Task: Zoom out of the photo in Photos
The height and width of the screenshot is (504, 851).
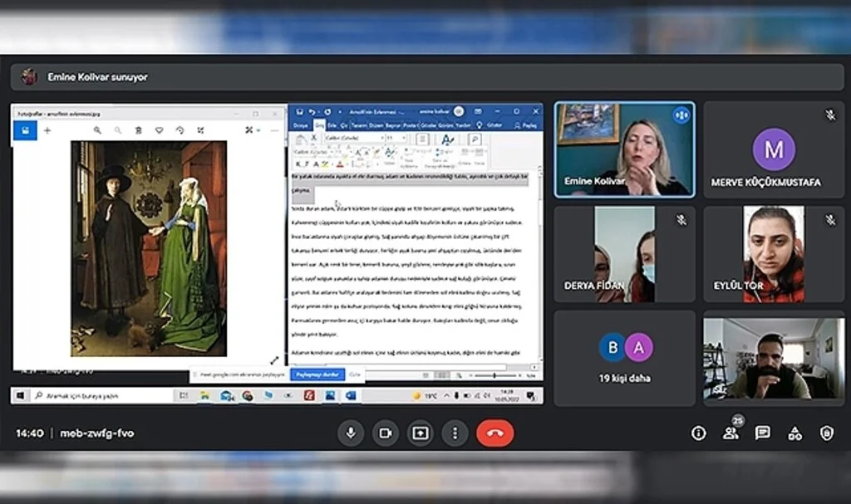Action: pyautogui.click(x=118, y=130)
